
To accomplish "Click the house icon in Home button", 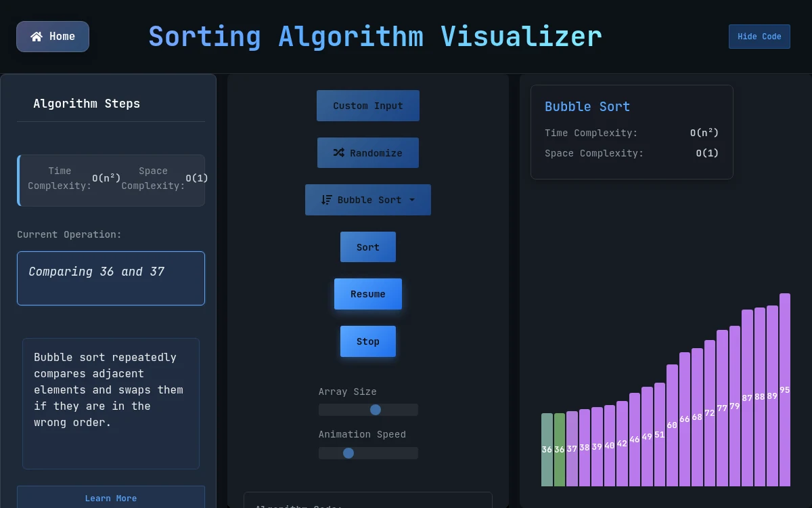I will (x=37, y=37).
